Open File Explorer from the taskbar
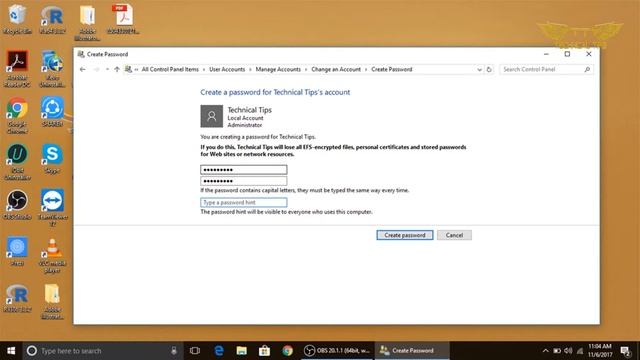The height and width of the screenshot is (360, 640). click(242, 351)
